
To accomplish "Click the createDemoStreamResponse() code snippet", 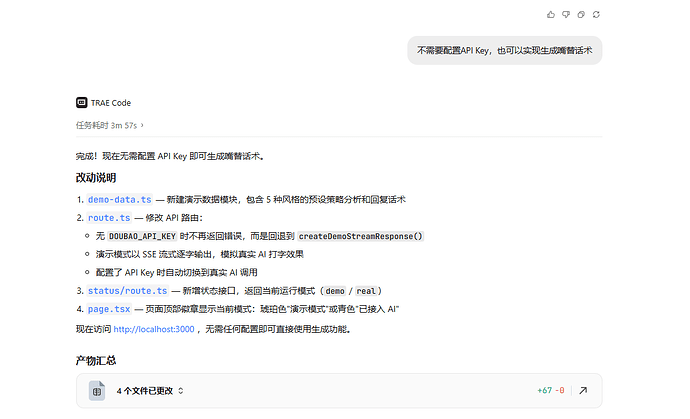I will (360, 236).
